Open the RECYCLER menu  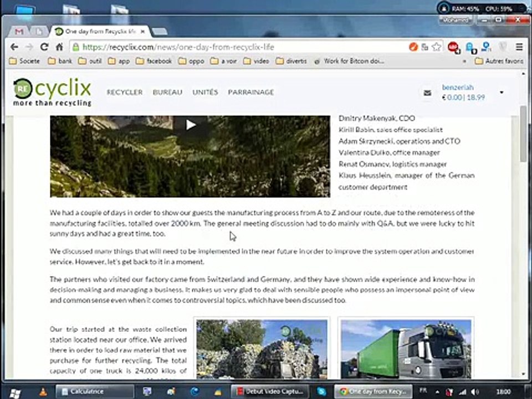tap(125, 92)
